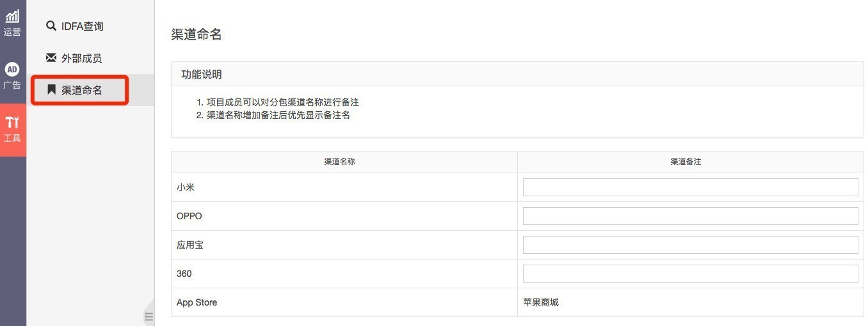Select the 应用宝 remark input box
868x326 pixels.
690,245
